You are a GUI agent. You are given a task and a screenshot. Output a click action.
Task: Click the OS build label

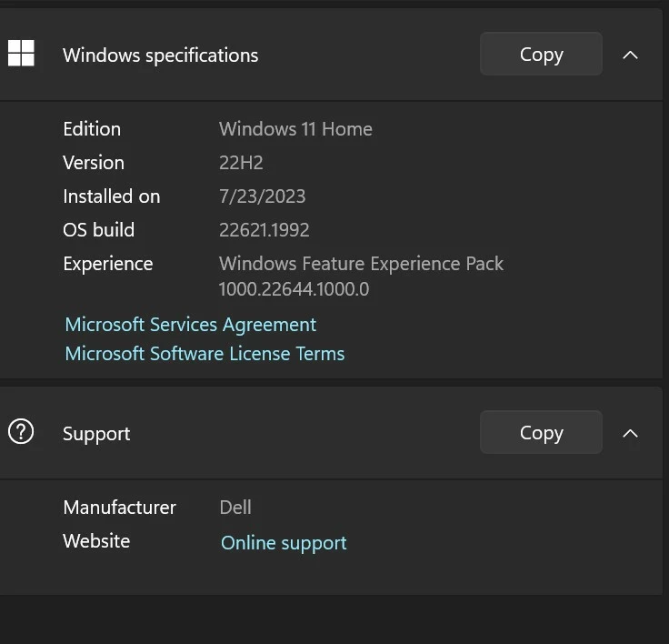pos(98,230)
